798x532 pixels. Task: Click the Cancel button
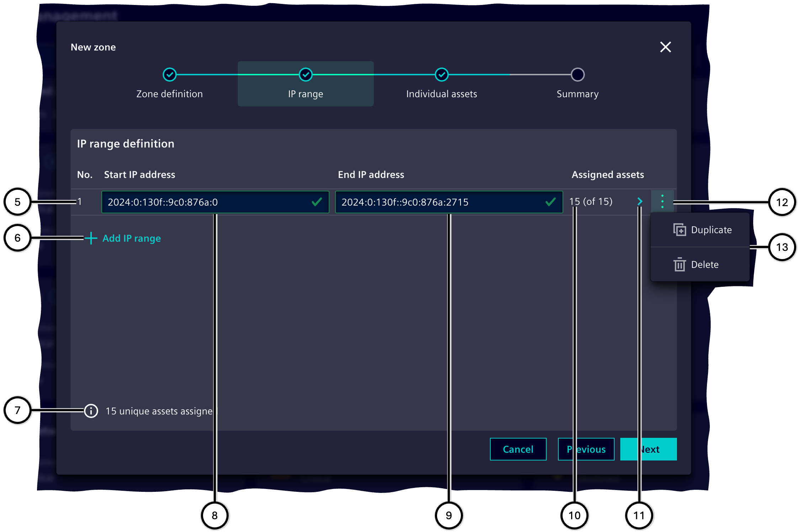point(518,449)
